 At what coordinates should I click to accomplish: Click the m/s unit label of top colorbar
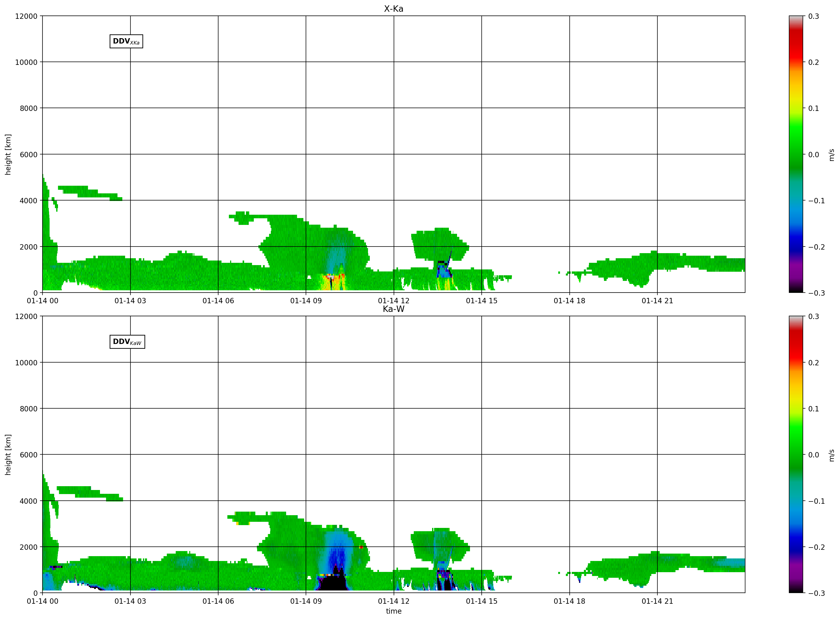tap(832, 155)
